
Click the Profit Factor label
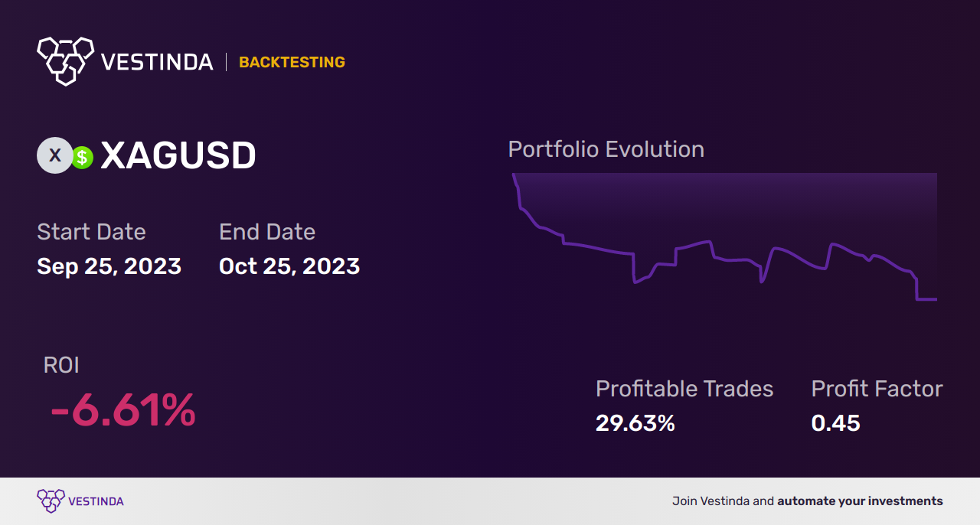877,389
